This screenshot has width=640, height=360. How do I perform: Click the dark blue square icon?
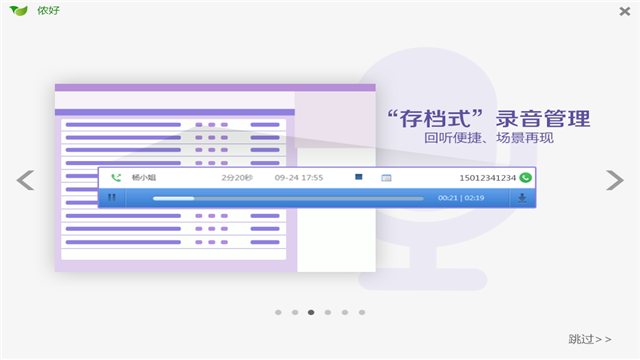(x=358, y=177)
